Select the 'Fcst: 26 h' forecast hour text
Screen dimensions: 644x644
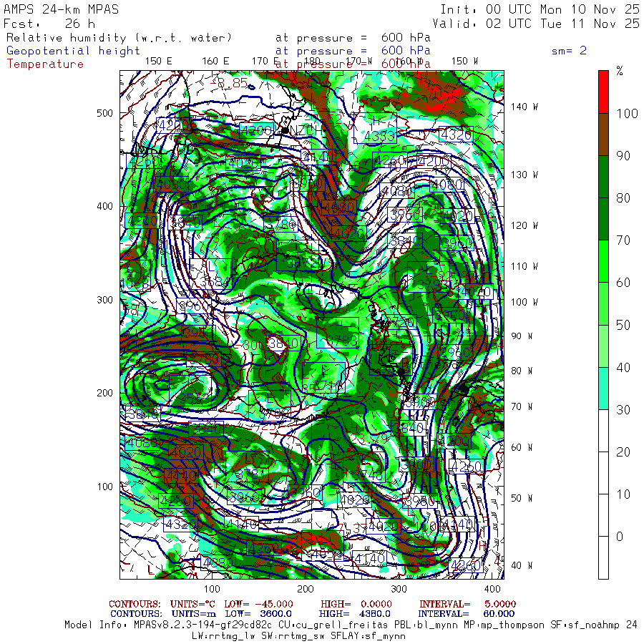coord(49,24)
